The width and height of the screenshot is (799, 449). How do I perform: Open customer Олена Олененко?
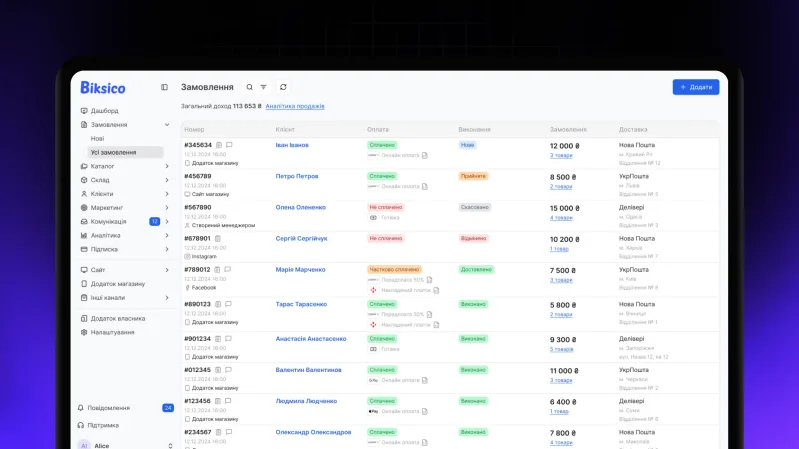point(301,207)
